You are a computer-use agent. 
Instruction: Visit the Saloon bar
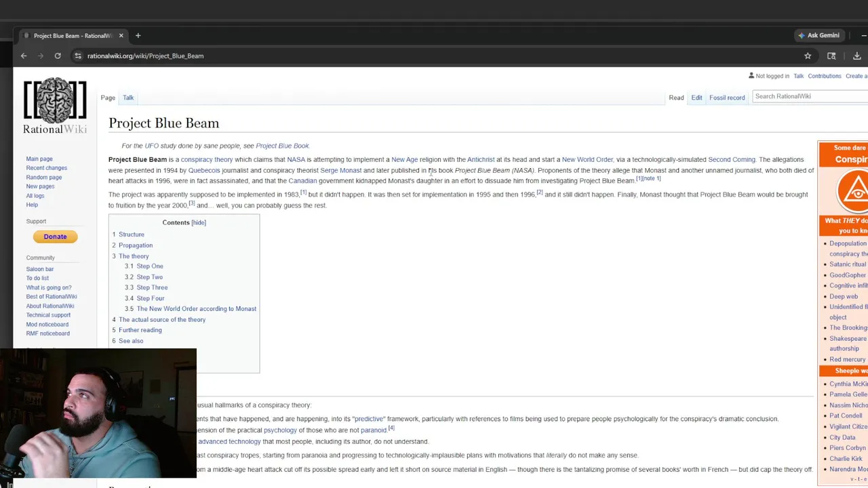click(x=40, y=269)
